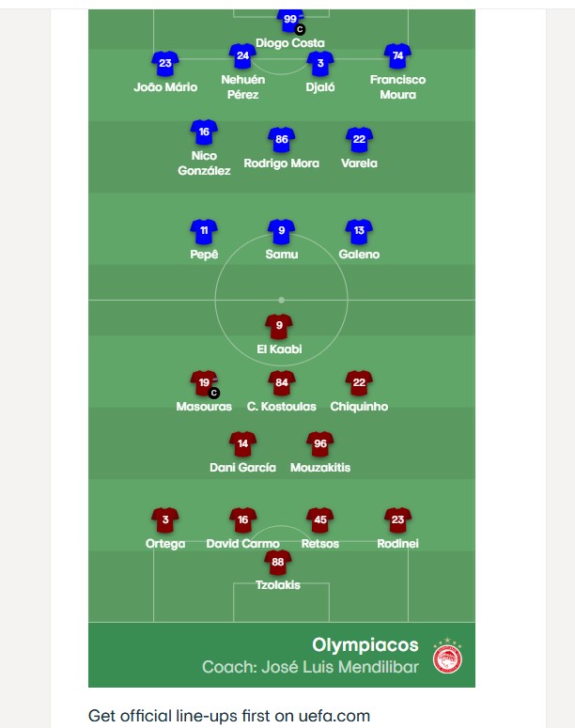575x728 pixels.
Task: Click the Pepê player name label
Action: tap(204, 255)
